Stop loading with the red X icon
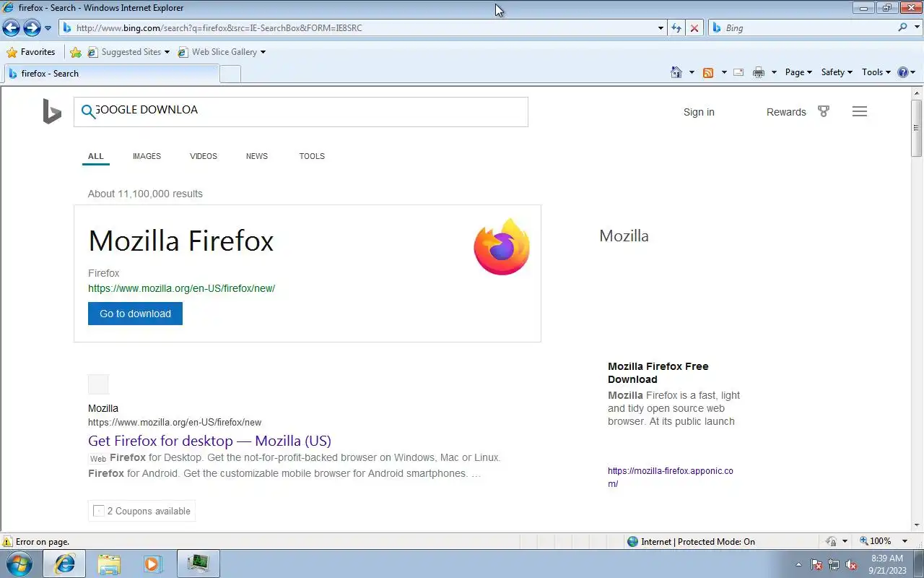 pos(694,28)
